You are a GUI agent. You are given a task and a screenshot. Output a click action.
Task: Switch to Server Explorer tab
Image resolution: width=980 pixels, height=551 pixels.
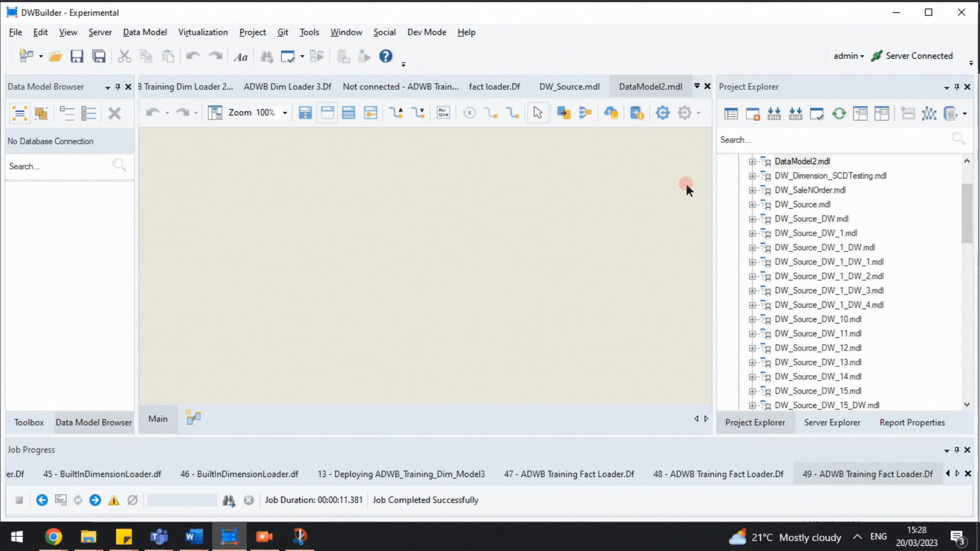[x=832, y=422]
